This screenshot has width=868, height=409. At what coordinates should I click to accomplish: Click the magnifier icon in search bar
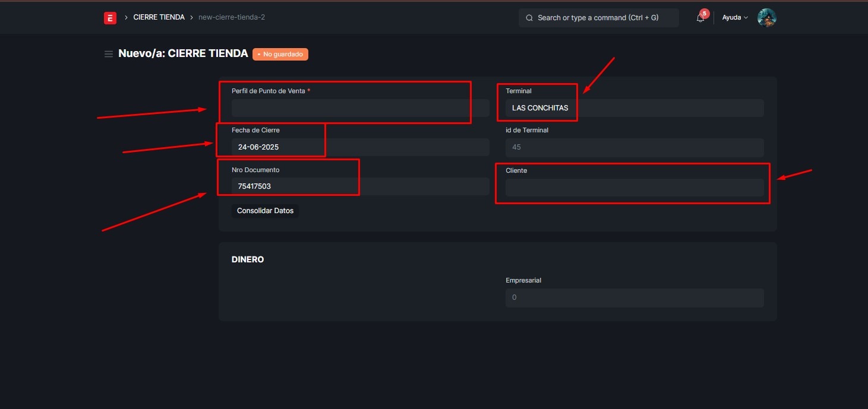[x=529, y=18]
